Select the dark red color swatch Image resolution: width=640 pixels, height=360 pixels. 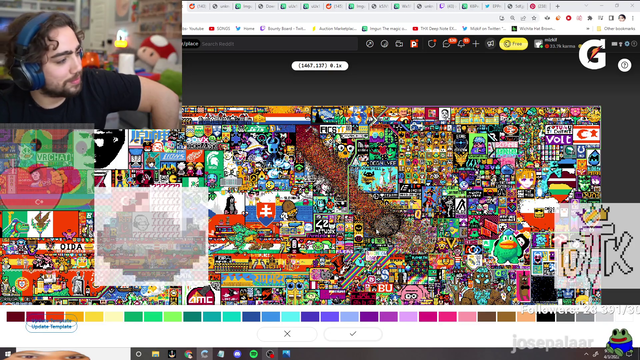tap(16, 316)
